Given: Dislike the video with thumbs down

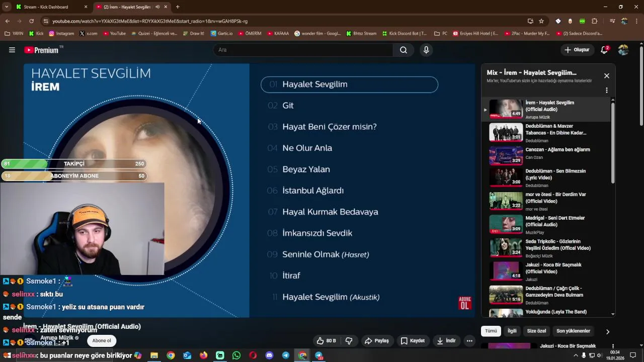Looking at the screenshot, I should (349, 340).
